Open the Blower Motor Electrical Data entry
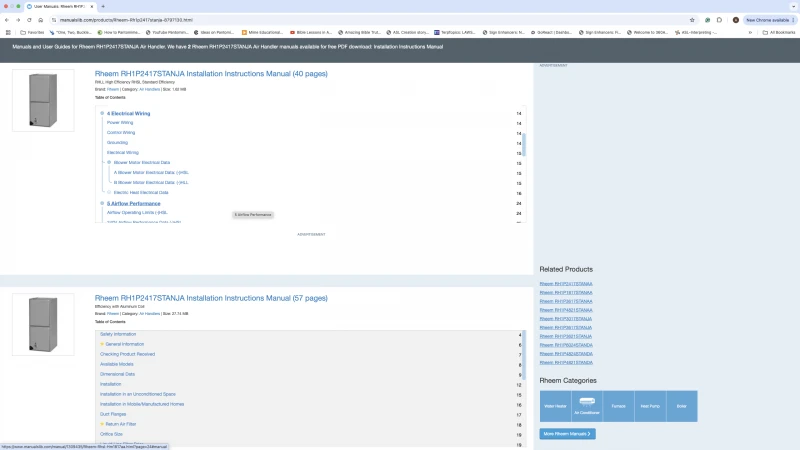 click(x=142, y=162)
